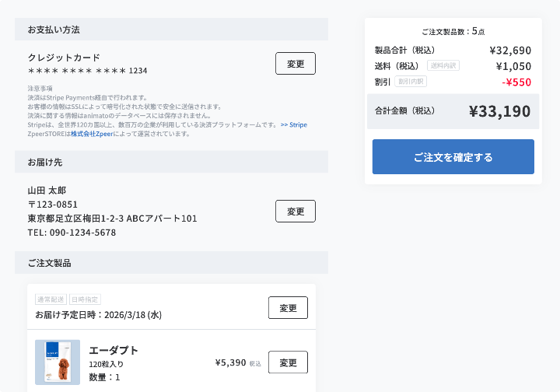This screenshot has width=560, height=392.
Task: Click 120粒入り product detail
Action: 106,364
